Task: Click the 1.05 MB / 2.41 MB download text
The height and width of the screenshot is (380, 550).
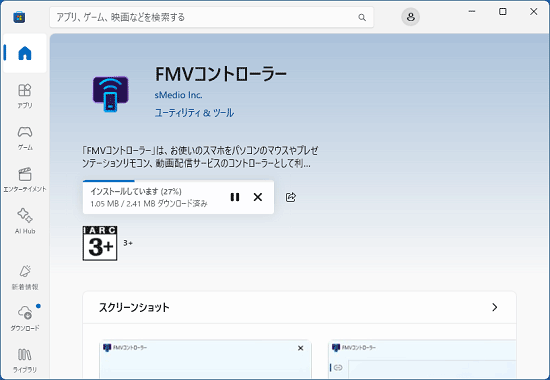Action: (149, 204)
